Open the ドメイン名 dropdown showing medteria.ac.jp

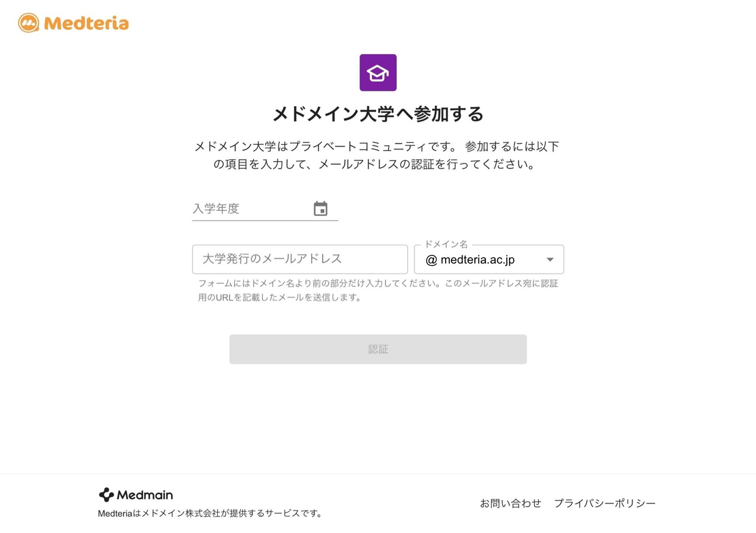pos(489,259)
